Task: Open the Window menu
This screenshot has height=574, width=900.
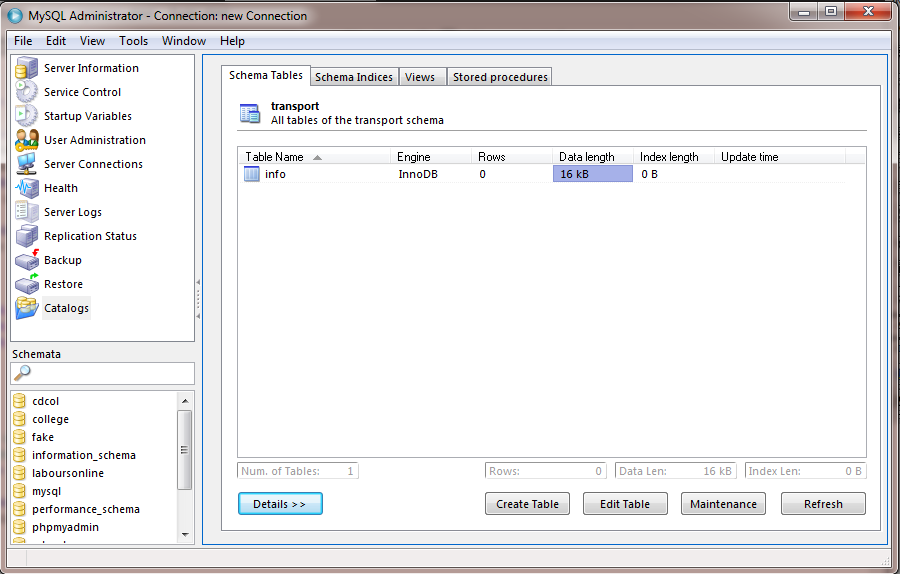Action: tap(184, 41)
